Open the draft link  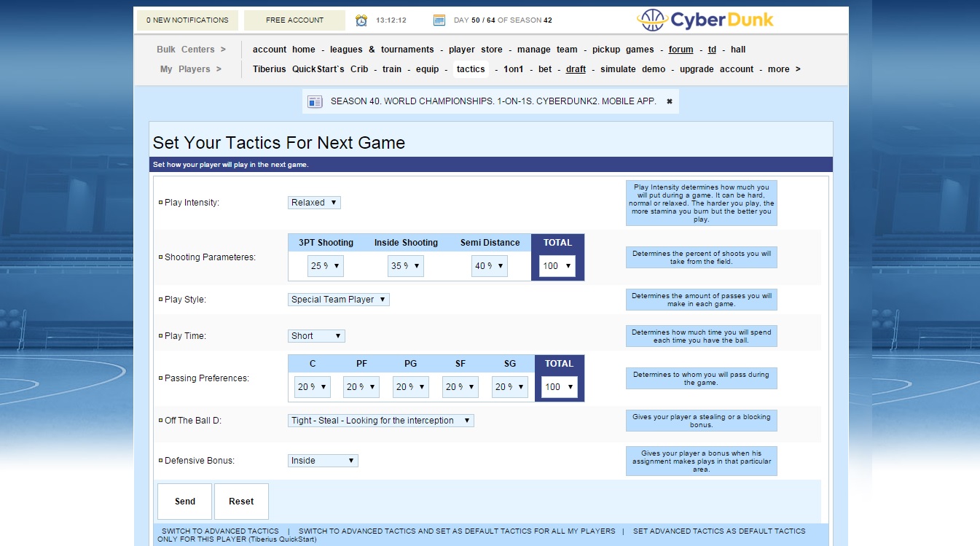coord(576,69)
